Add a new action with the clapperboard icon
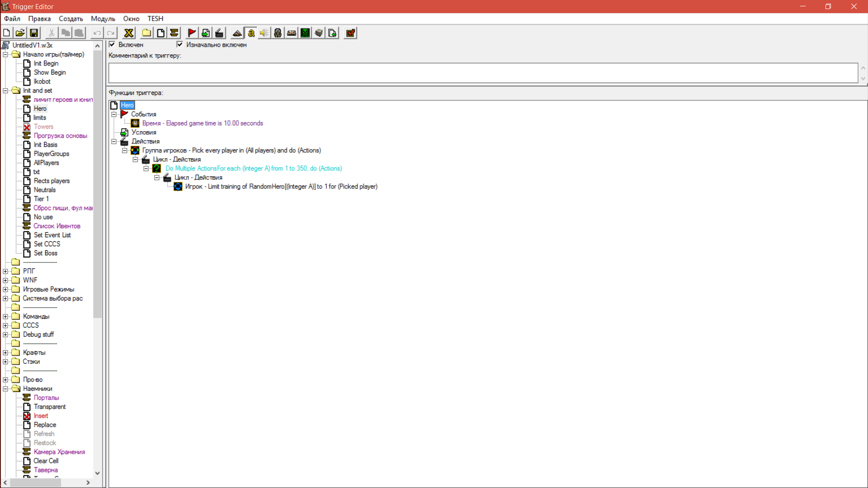This screenshot has height=488, width=868. (219, 33)
